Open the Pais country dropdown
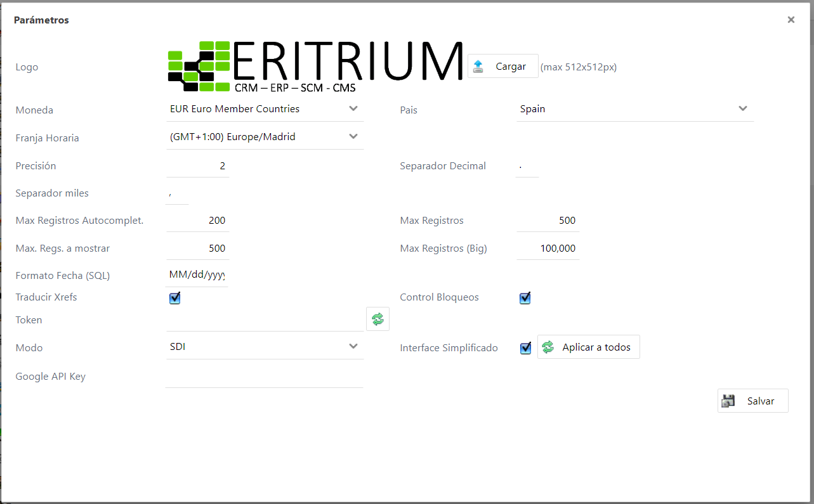 click(635, 109)
